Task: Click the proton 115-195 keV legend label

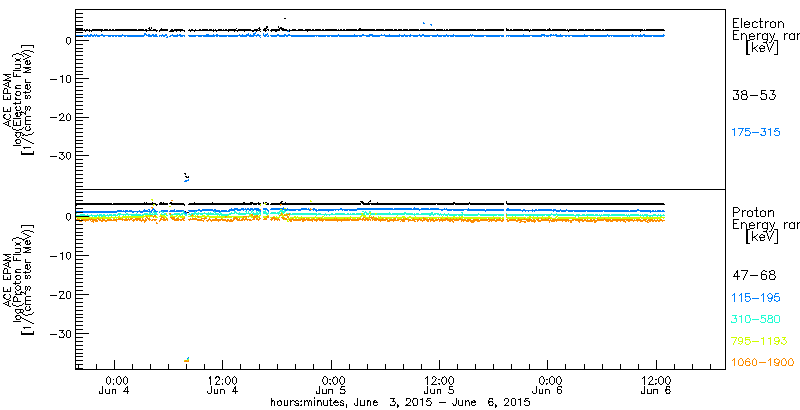Action: coord(756,298)
